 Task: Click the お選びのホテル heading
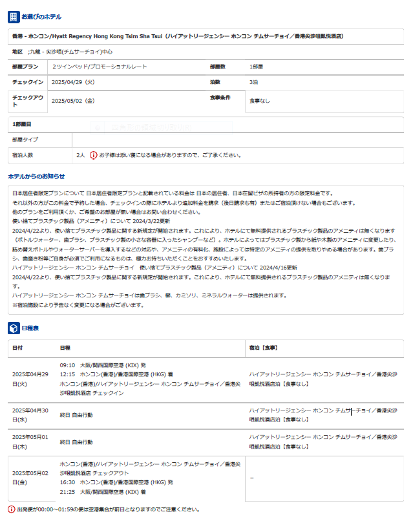[41, 17]
